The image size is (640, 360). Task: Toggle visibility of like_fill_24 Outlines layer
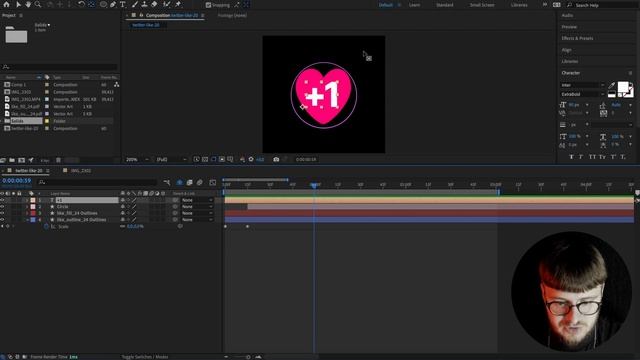(2, 213)
